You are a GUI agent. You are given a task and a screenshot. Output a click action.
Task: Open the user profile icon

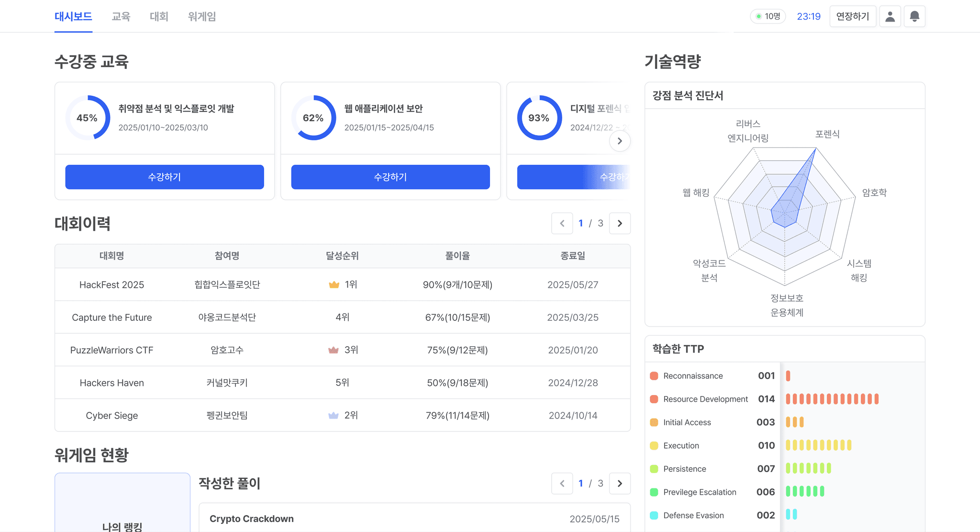point(890,16)
